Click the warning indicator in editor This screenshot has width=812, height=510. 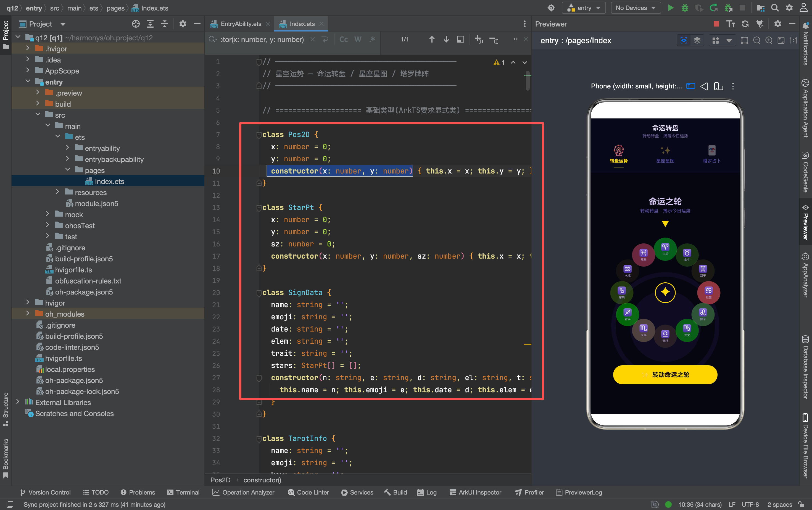point(499,62)
